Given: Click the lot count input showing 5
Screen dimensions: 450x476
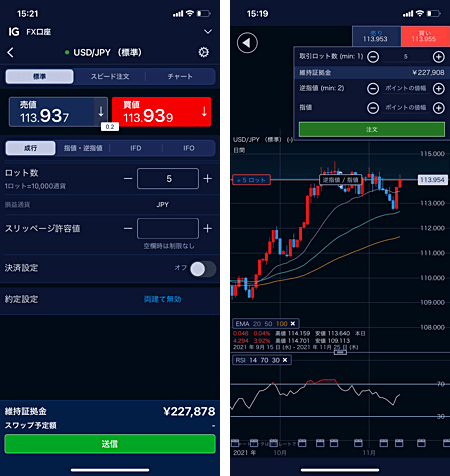Looking at the screenshot, I should [x=168, y=179].
